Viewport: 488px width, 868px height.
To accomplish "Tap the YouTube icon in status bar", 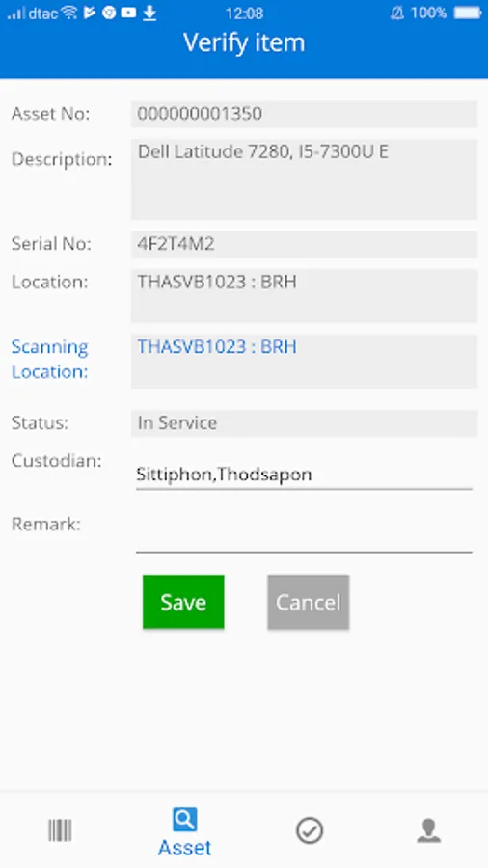I will pos(129,13).
